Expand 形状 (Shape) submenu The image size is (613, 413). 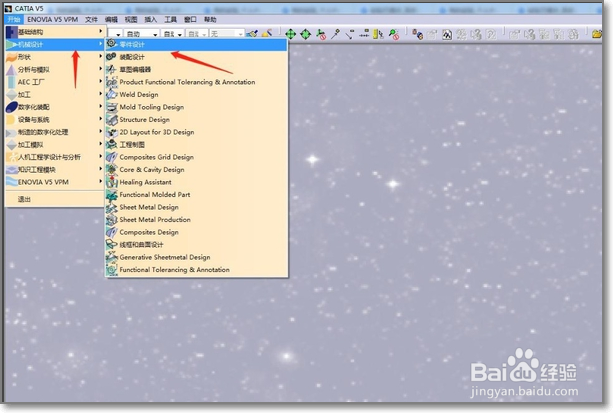pyautogui.click(x=55, y=57)
